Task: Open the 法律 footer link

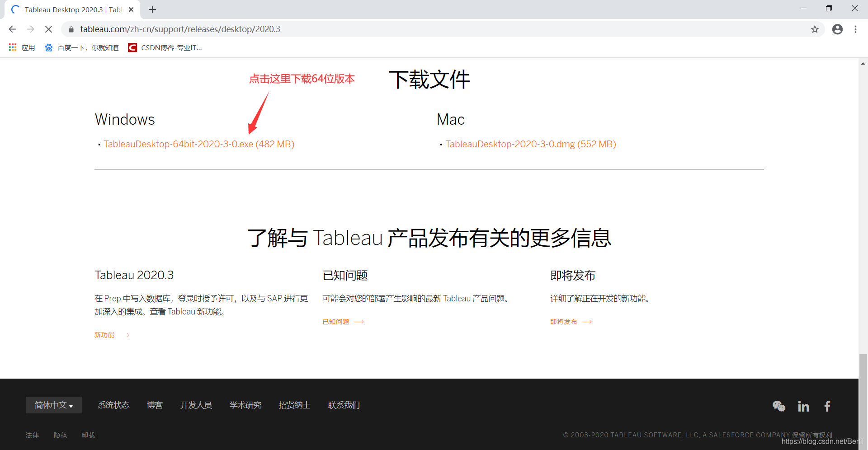Action: (x=32, y=435)
